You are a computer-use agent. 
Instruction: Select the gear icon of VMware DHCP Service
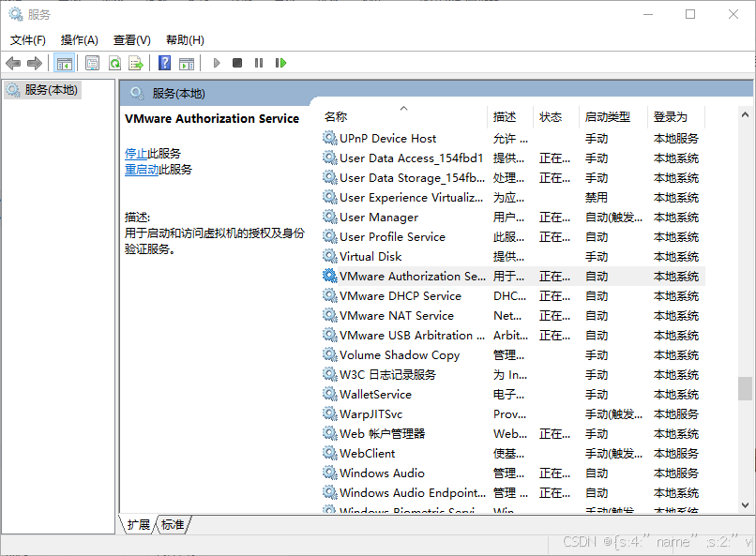click(330, 295)
